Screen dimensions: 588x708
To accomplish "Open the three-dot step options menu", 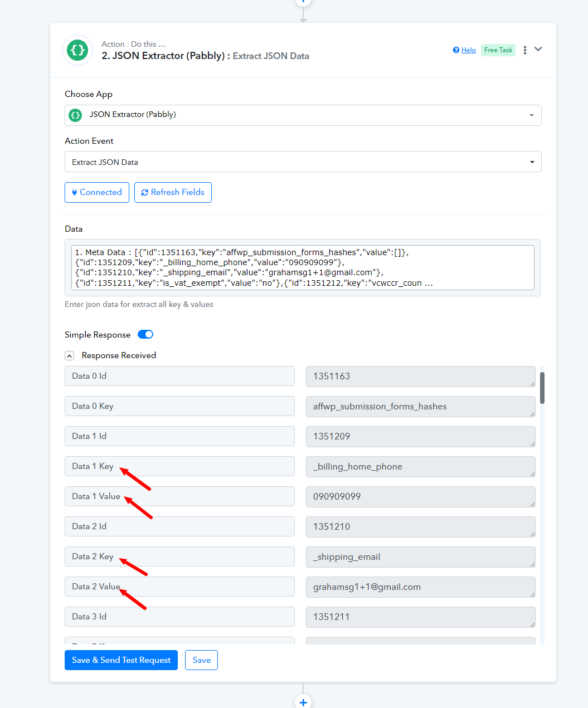I will pos(524,50).
